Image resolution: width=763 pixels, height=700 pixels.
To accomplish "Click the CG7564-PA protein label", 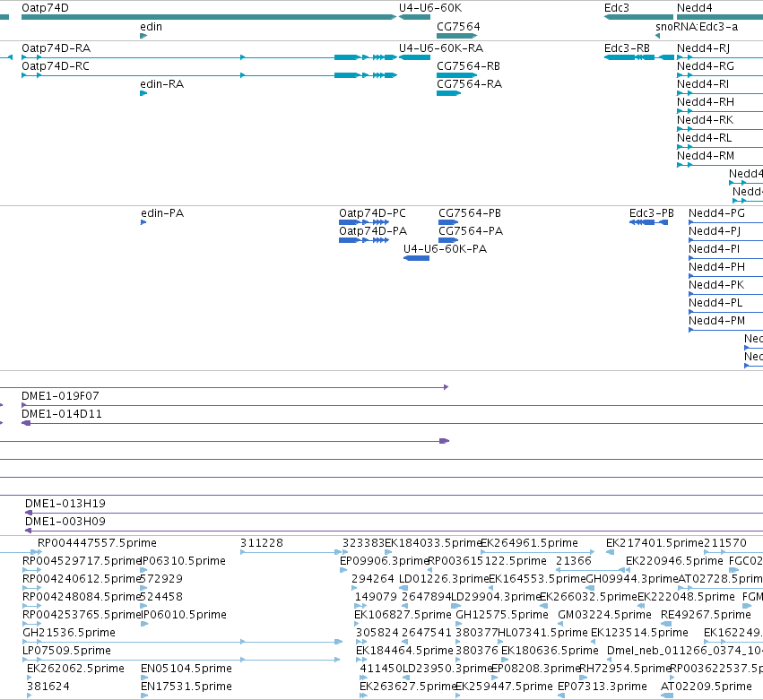I will (x=471, y=231).
